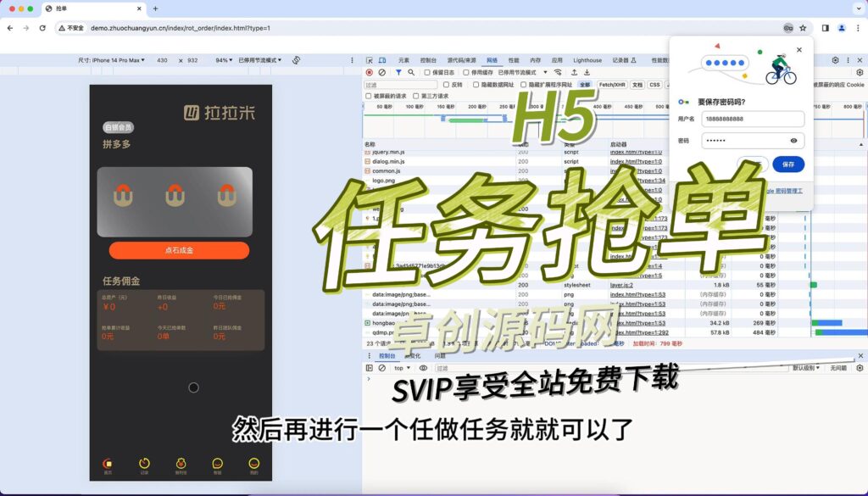Viewport: 868px width, 496px height.
Task: Click the DevTools inspect element picker icon
Action: click(370, 60)
